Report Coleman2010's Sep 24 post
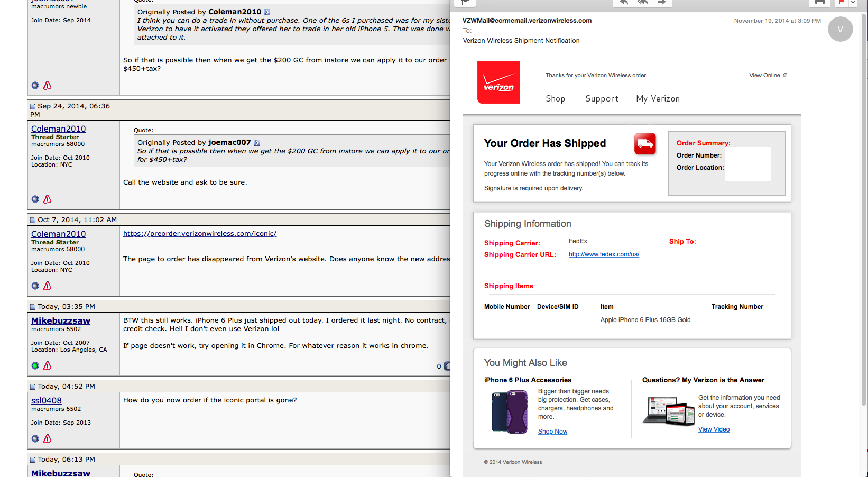 tap(48, 199)
